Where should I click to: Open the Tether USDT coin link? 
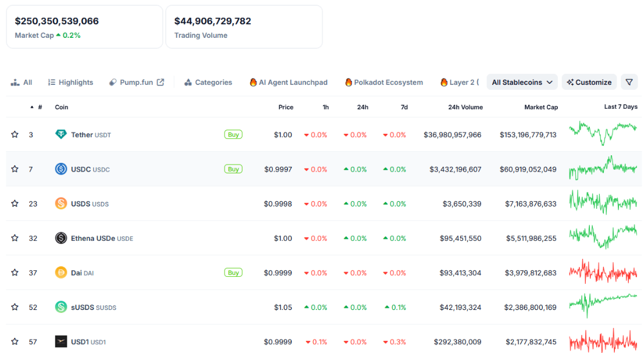point(91,135)
